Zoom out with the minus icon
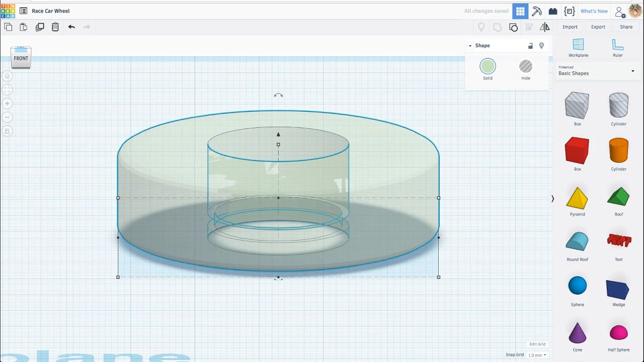Viewport: 644px width, 362px height. 7,117
